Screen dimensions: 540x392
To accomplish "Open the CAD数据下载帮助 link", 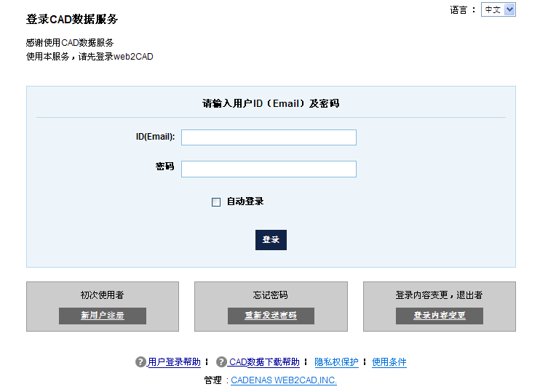I will click(264, 362).
